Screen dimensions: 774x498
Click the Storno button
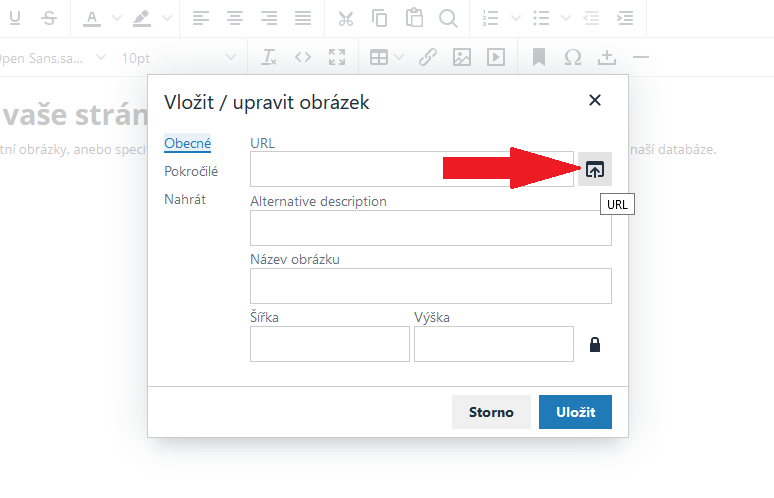pyautogui.click(x=491, y=412)
